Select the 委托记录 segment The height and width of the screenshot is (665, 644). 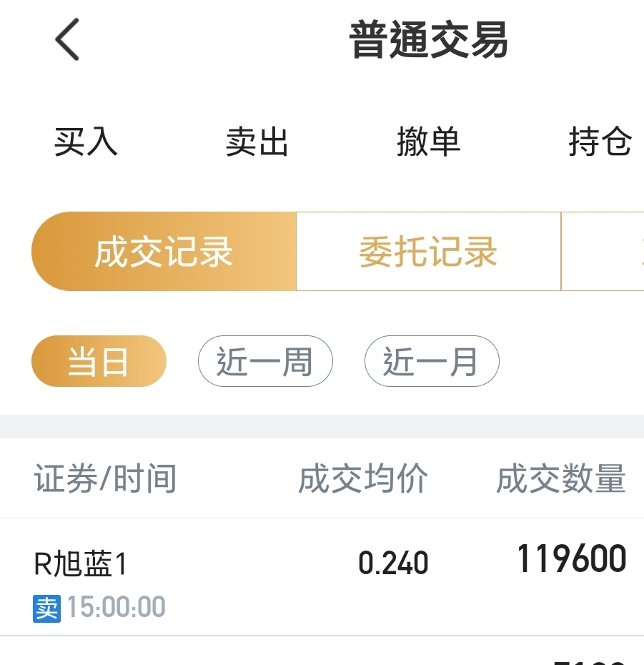coord(428,252)
